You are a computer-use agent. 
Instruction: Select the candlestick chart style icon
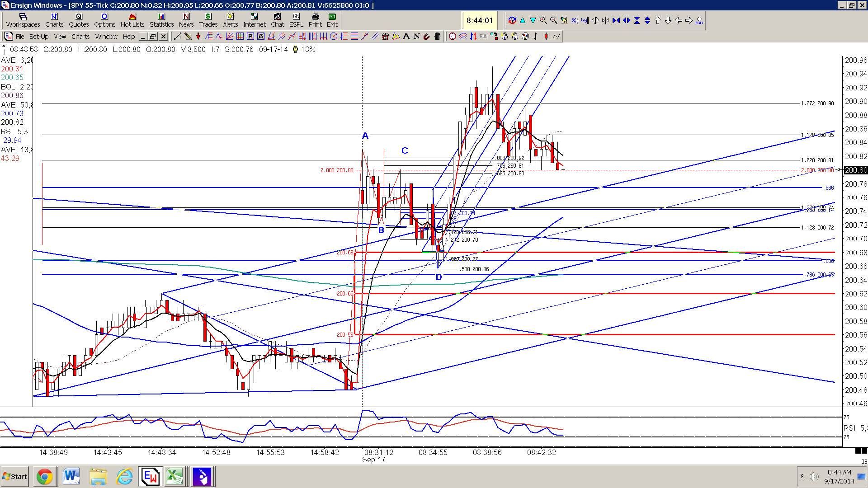tap(546, 36)
